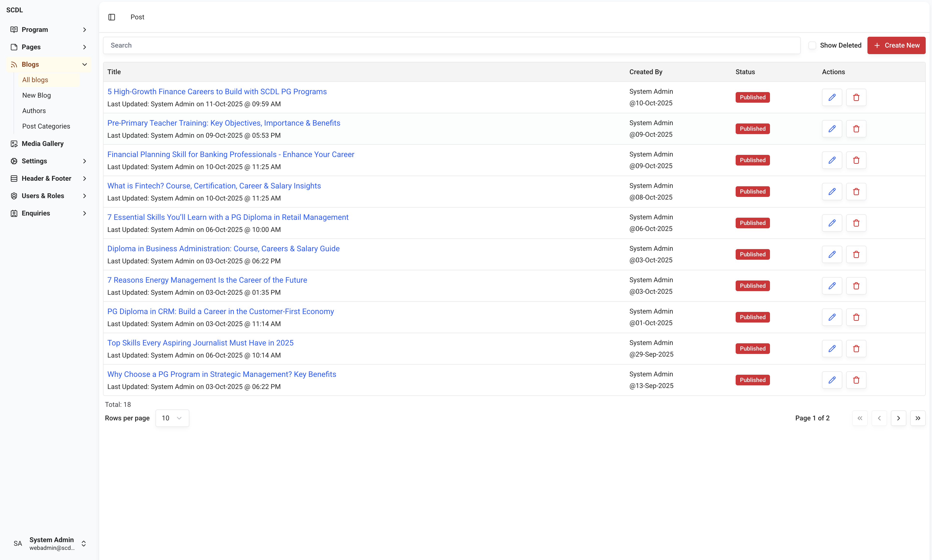Delete the 5 High-Growth Finance Careers post

(856, 97)
